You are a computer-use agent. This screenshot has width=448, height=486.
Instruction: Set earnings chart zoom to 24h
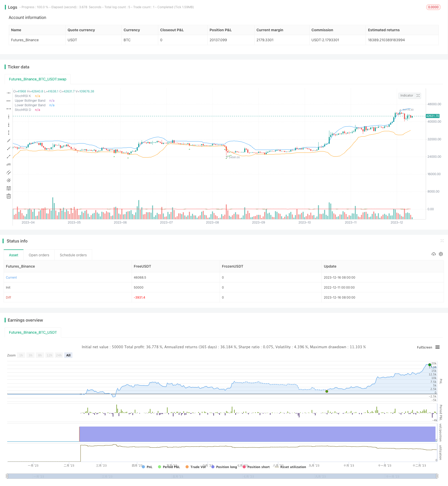tap(59, 355)
